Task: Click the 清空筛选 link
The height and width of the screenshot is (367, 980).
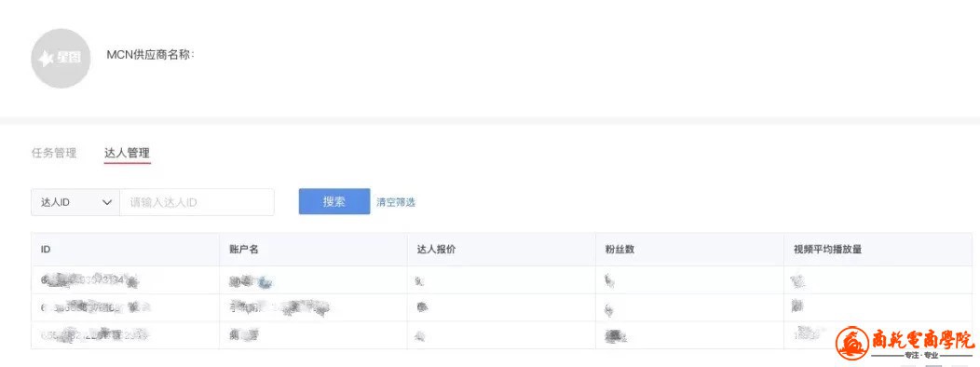Action: pyautogui.click(x=396, y=202)
